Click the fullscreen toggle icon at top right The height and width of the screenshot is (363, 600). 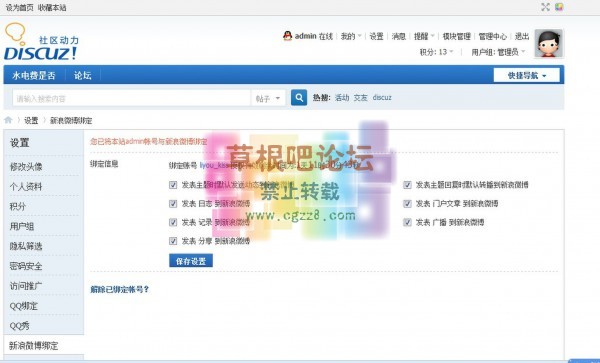pos(545,7)
